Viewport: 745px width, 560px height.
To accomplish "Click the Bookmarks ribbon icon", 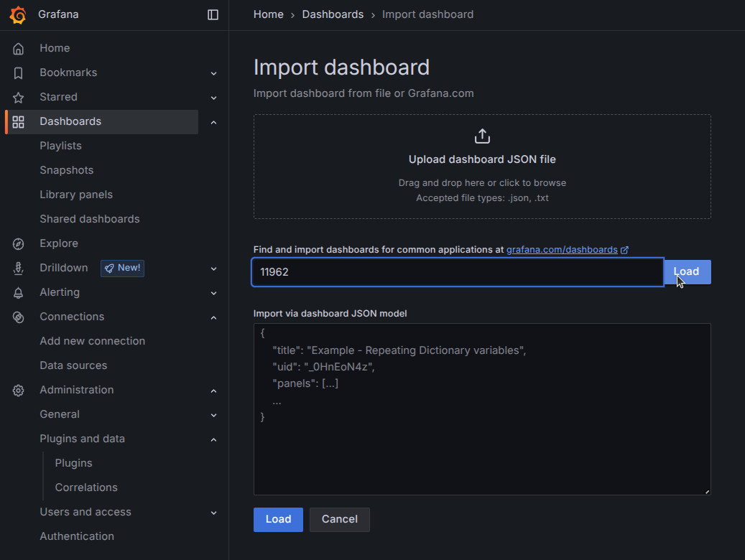I will pos(18,73).
